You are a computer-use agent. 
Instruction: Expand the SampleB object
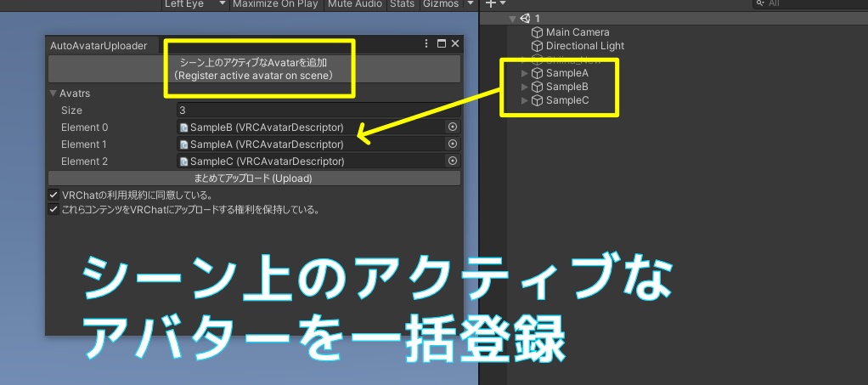[525, 87]
